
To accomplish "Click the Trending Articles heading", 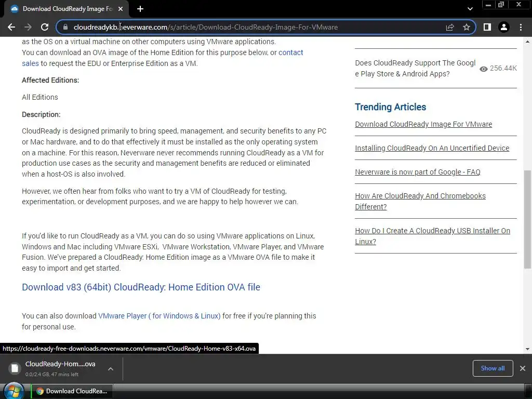I will (390, 107).
